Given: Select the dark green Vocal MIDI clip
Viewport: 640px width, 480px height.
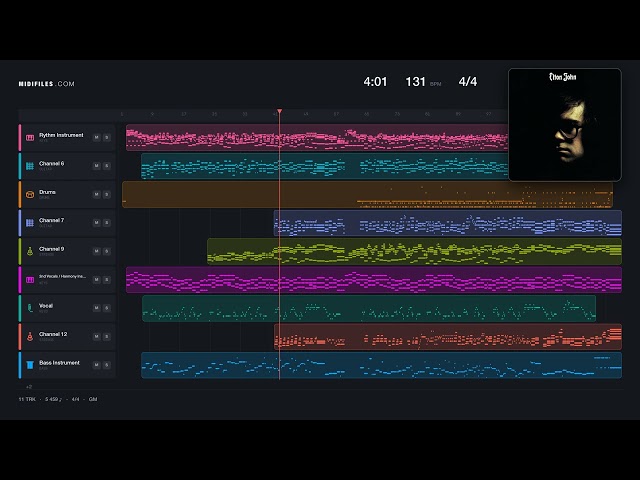Looking at the screenshot, I should 369,308.
